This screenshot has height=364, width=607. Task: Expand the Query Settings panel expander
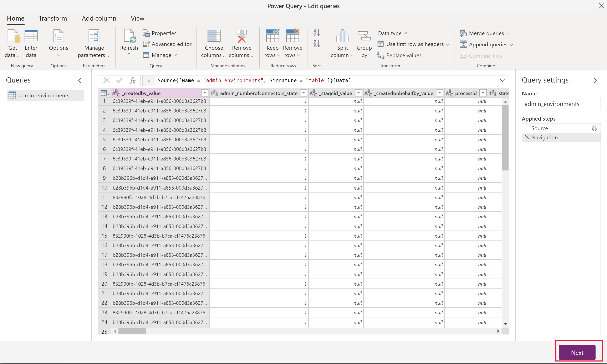tap(596, 80)
